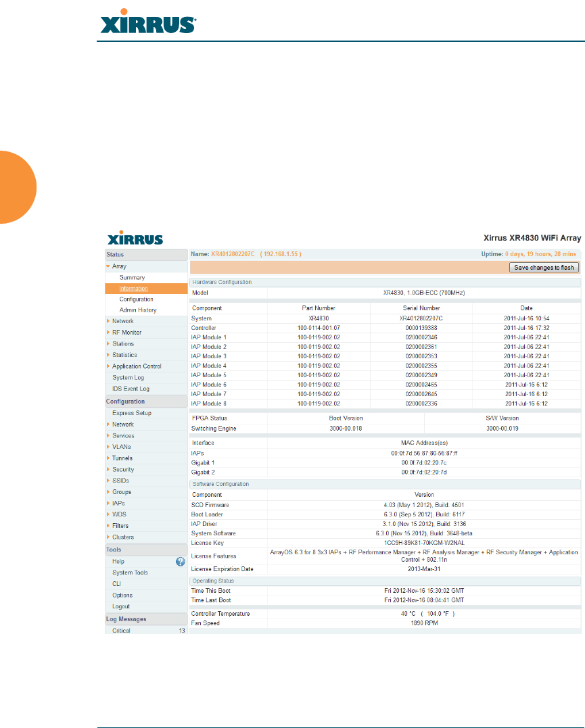585x728 pixels.
Task: Click the System Software version value
Action: coord(424,533)
